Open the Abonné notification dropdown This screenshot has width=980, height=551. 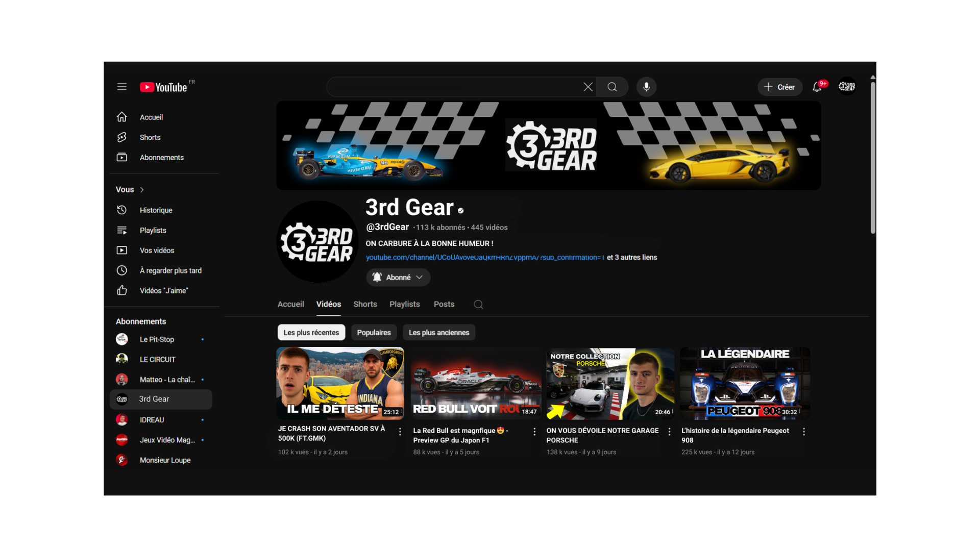pyautogui.click(x=398, y=277)
